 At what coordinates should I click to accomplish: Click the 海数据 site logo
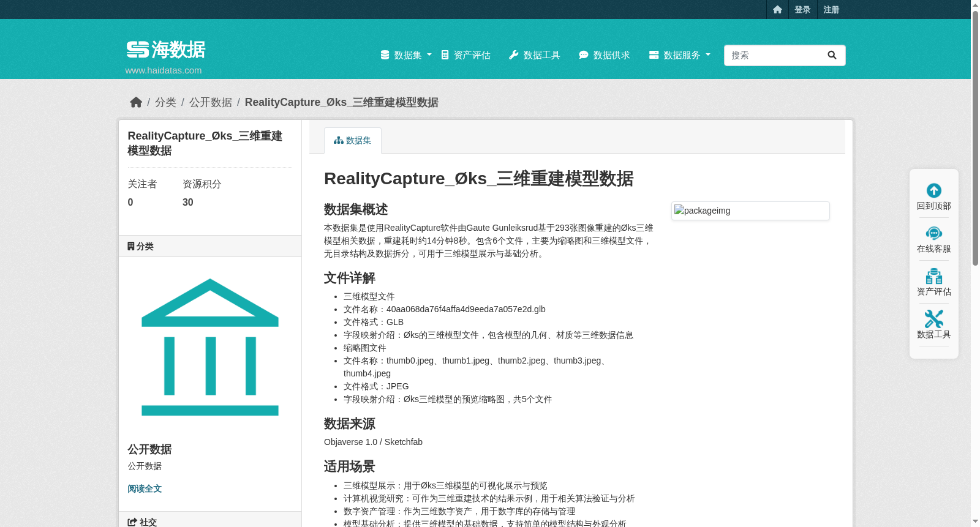[166, 50]
